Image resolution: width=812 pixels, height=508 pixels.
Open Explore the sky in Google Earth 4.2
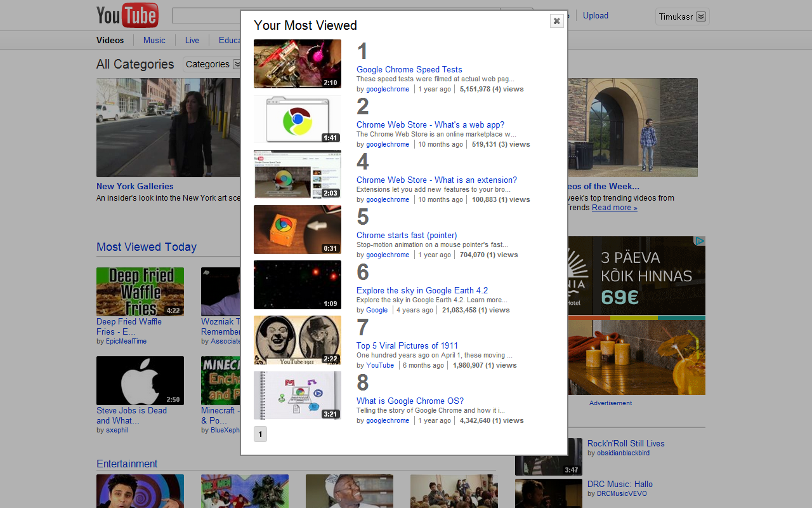click(x=422, y=291)
